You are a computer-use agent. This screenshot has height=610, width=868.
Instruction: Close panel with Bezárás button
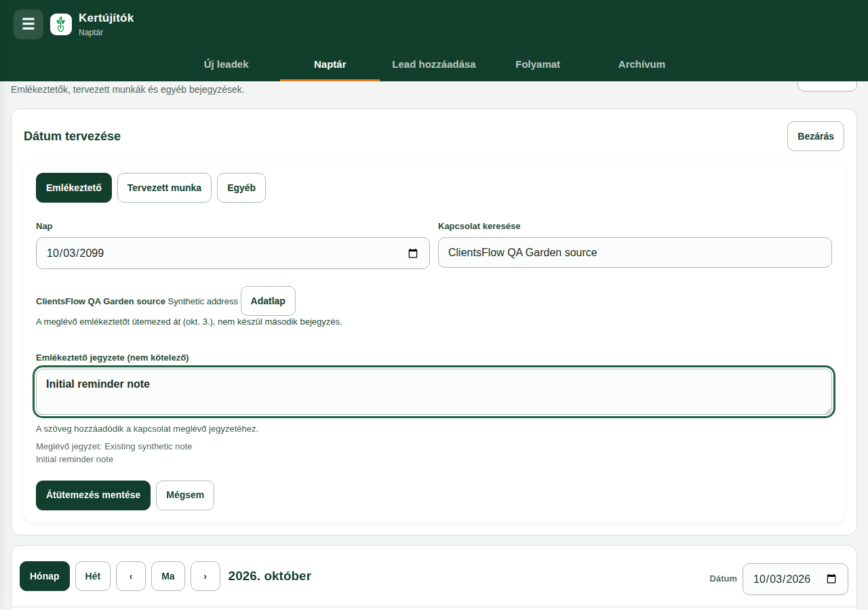pyautogui.click(x=816, y=136)
